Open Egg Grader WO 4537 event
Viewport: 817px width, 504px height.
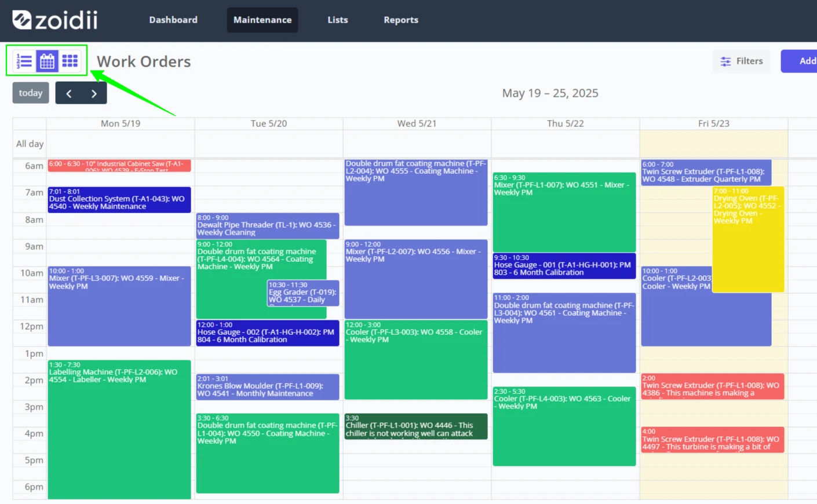(x=303, y=293)
